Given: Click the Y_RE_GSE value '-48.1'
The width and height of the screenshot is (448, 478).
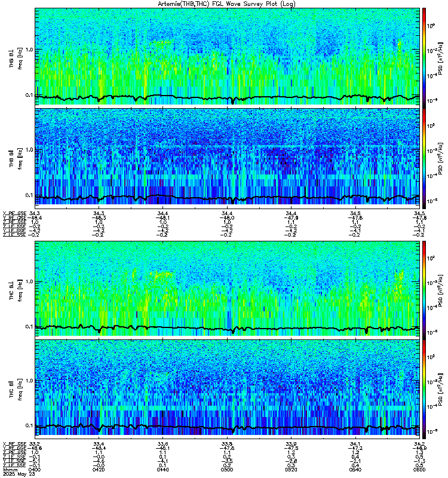Looking at the screenshot, I should [162, 449].
